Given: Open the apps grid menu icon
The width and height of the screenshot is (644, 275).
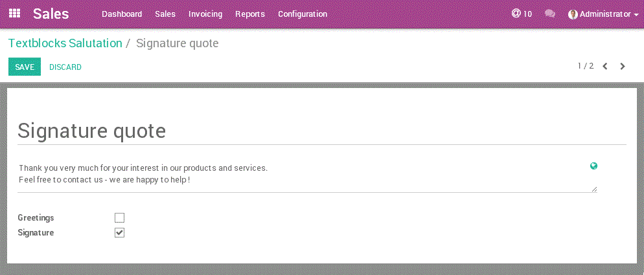Looking at the screenshot, I should (14, 14).
